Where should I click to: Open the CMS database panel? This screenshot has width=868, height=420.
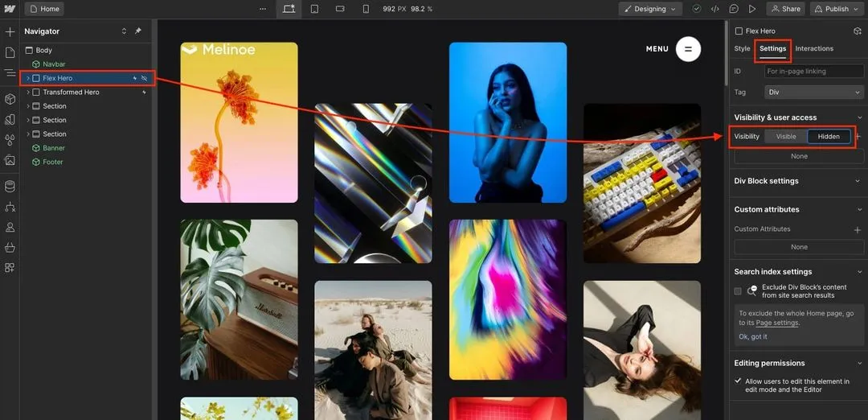click(10, 187)
